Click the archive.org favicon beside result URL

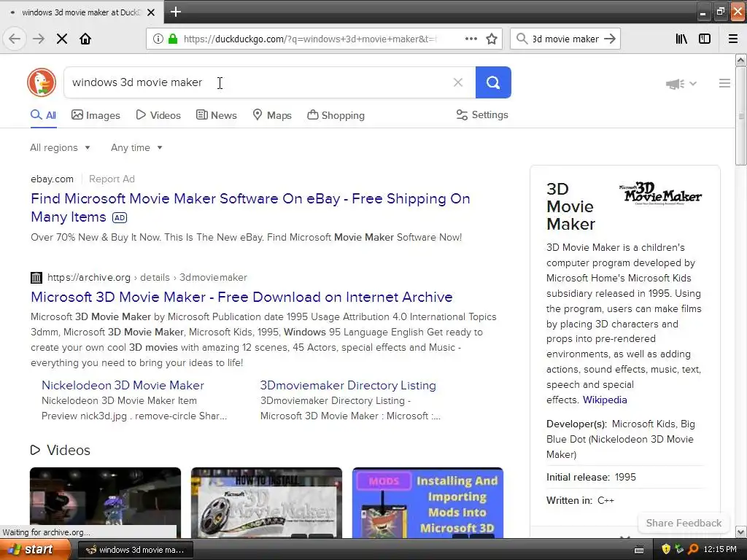pos(36,278)
